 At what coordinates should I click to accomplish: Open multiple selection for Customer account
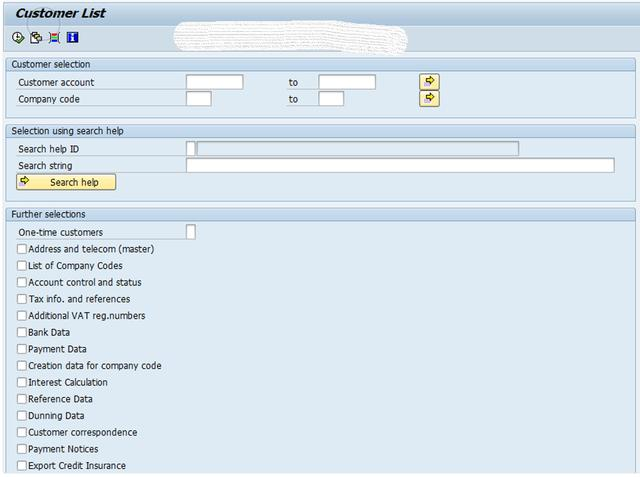pos(429,82)
